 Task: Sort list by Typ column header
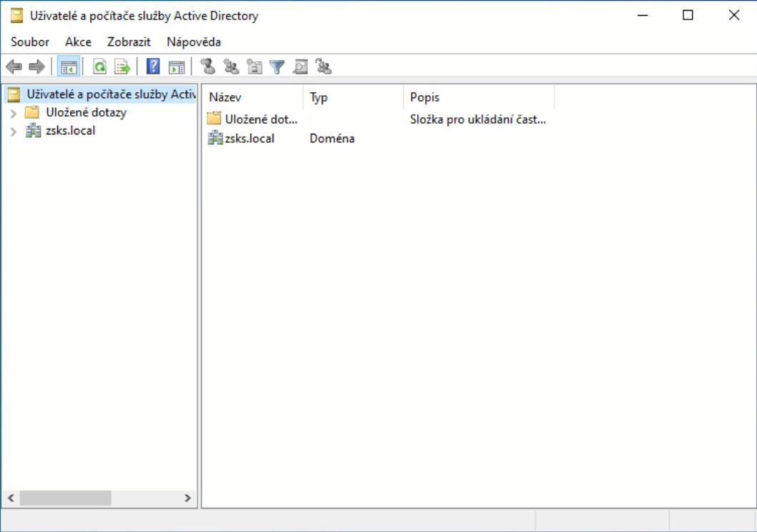pyautogui.click(x=353, y=97)
